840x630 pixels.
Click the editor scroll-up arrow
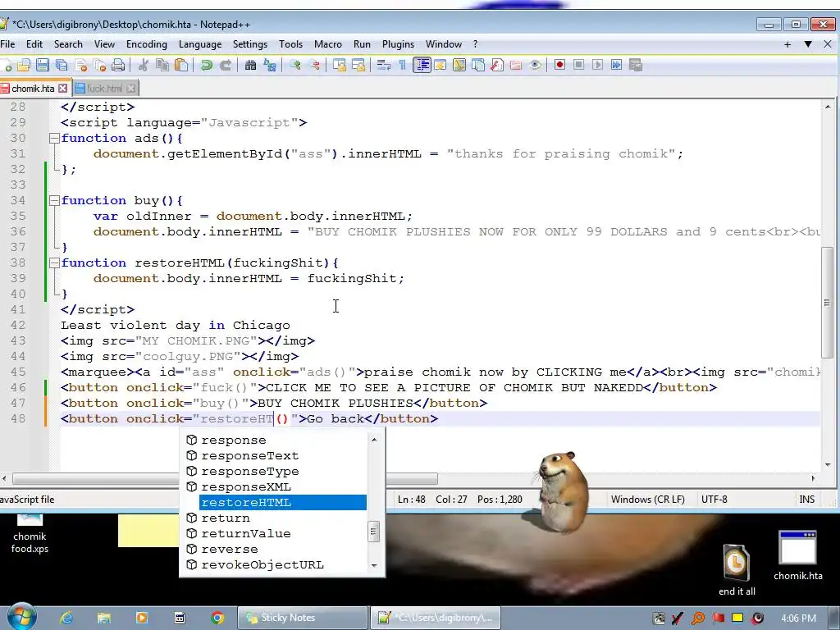coord(827,107)
